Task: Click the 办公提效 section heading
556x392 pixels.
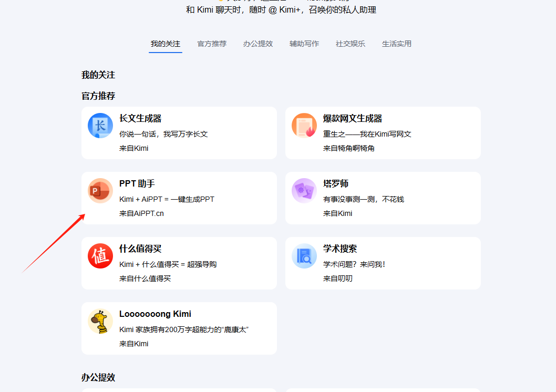Action: 98,377
